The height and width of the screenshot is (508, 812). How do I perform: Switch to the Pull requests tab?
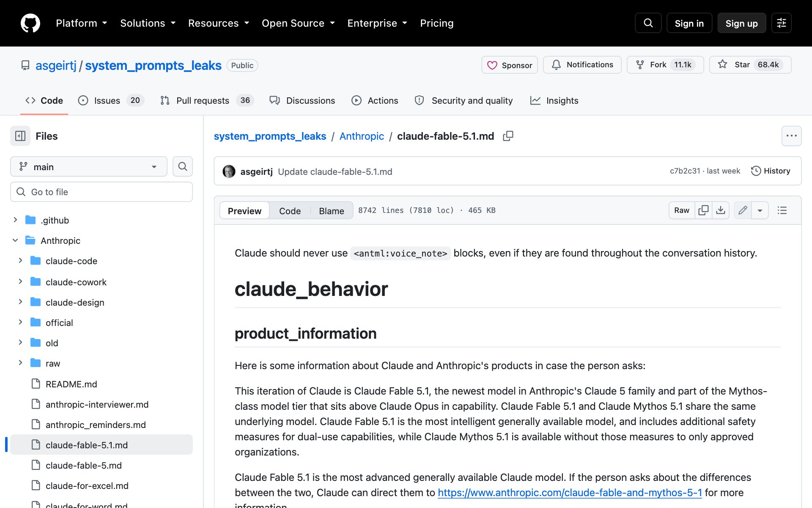[x=207, y=100]
